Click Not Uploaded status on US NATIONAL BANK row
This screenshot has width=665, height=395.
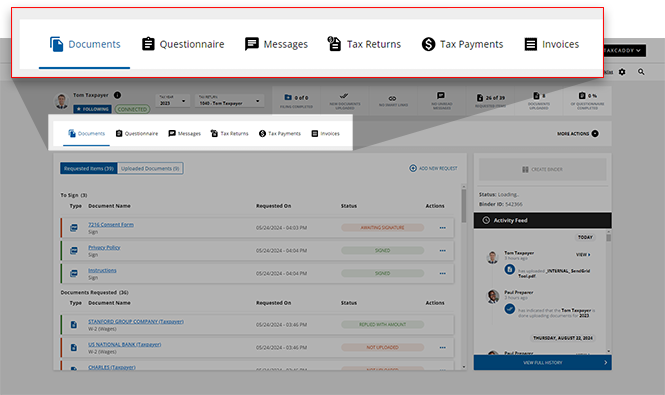coord(383,347)
